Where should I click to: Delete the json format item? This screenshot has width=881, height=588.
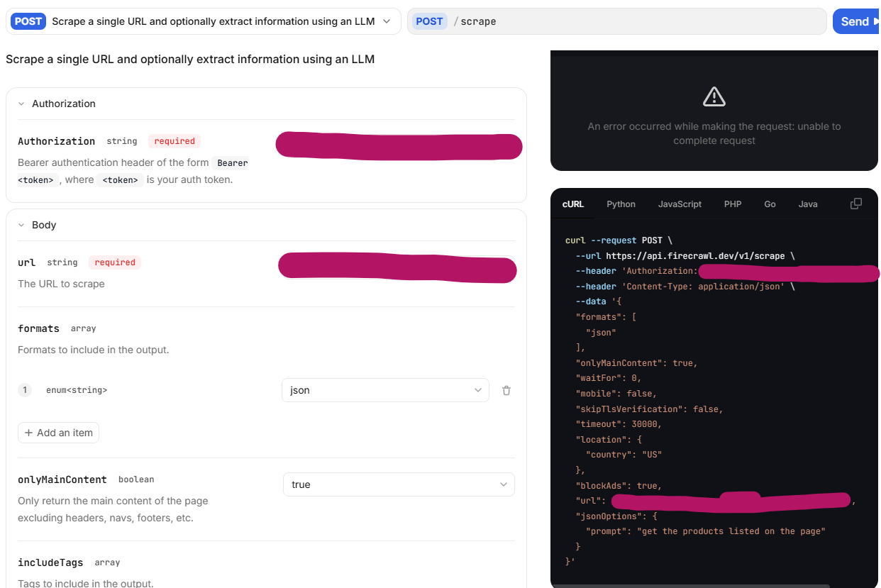pyautogui.click(x=506, y=390)
